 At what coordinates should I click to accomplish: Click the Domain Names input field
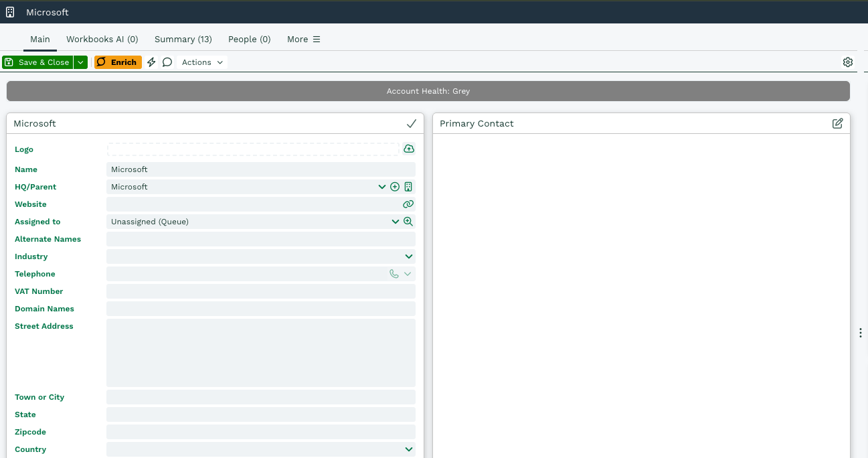click(261, 309)
